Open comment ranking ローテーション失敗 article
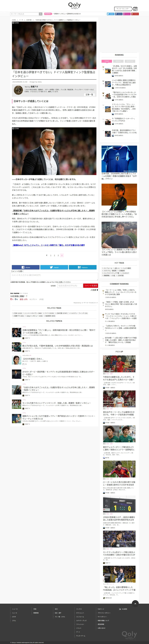Viewport: 149px width, 644px height. click(121, 292)
